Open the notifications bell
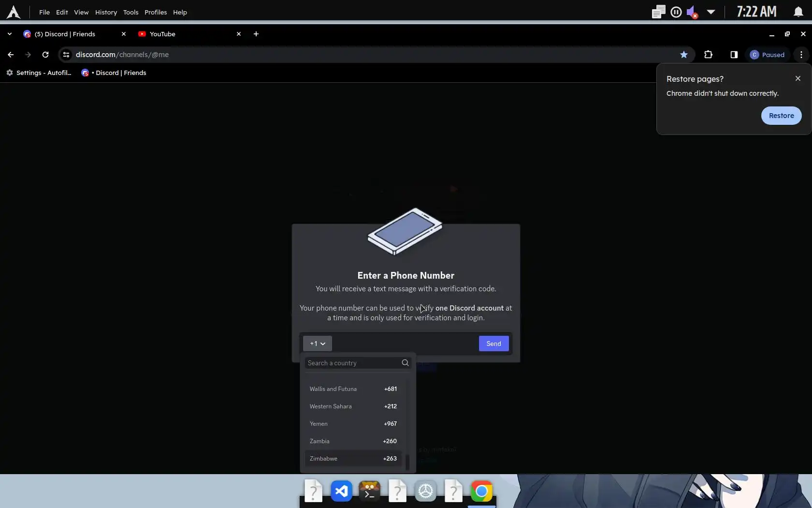Image resolution: width=812 pixels, height=508 pixels. pos(798,12)
